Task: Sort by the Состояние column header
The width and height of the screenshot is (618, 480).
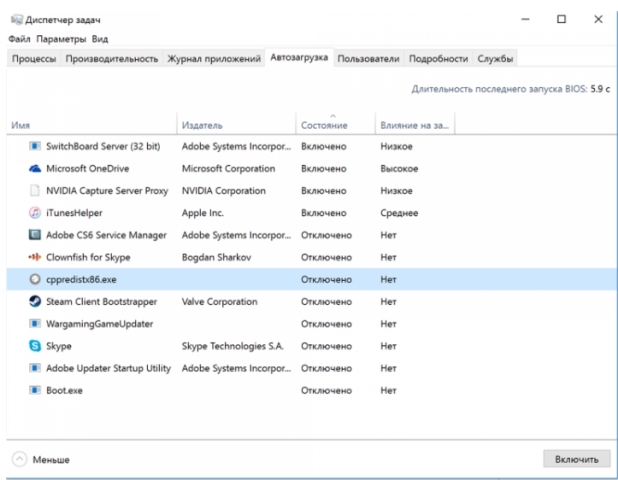Action: coord(335,125)
